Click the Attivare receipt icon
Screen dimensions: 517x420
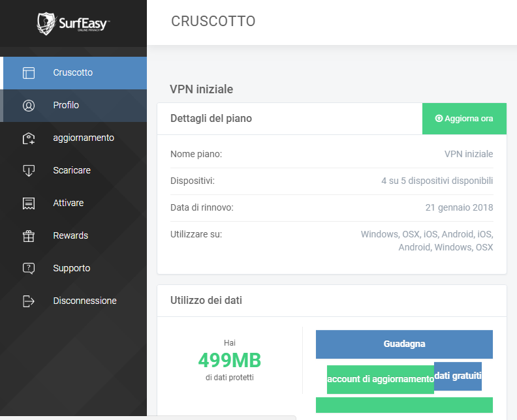[29, 203]
